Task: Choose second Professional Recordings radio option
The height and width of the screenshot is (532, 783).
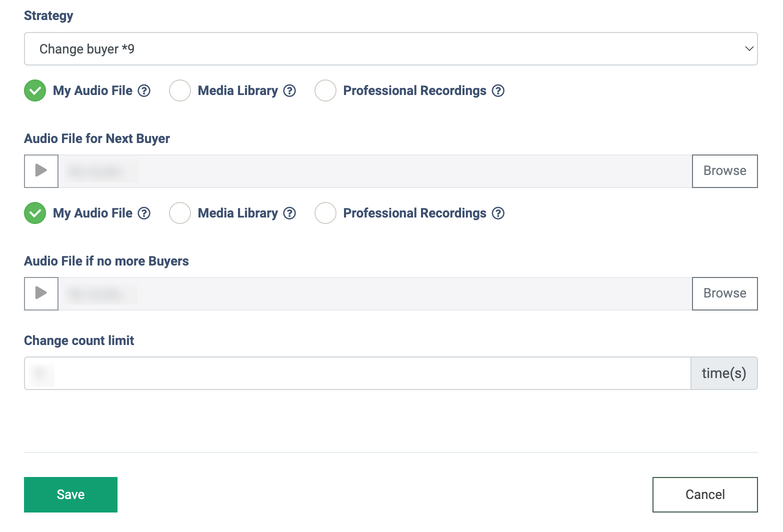Action: (325, 213)
